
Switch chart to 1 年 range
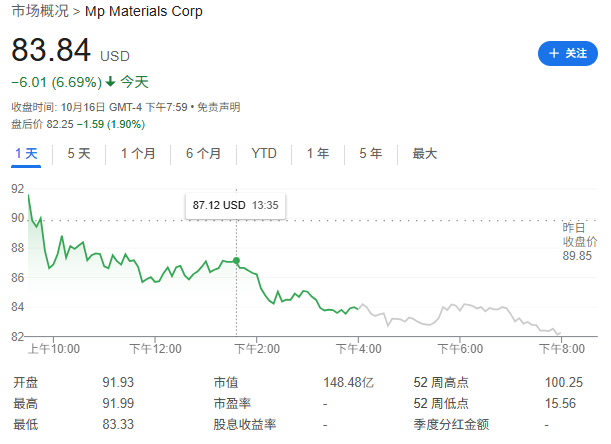tap(318, 154)
